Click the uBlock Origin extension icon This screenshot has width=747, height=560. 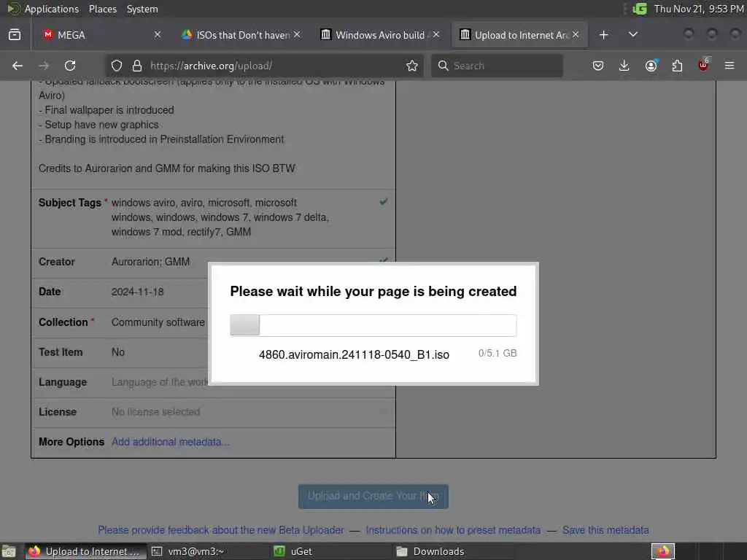[704, 65]
